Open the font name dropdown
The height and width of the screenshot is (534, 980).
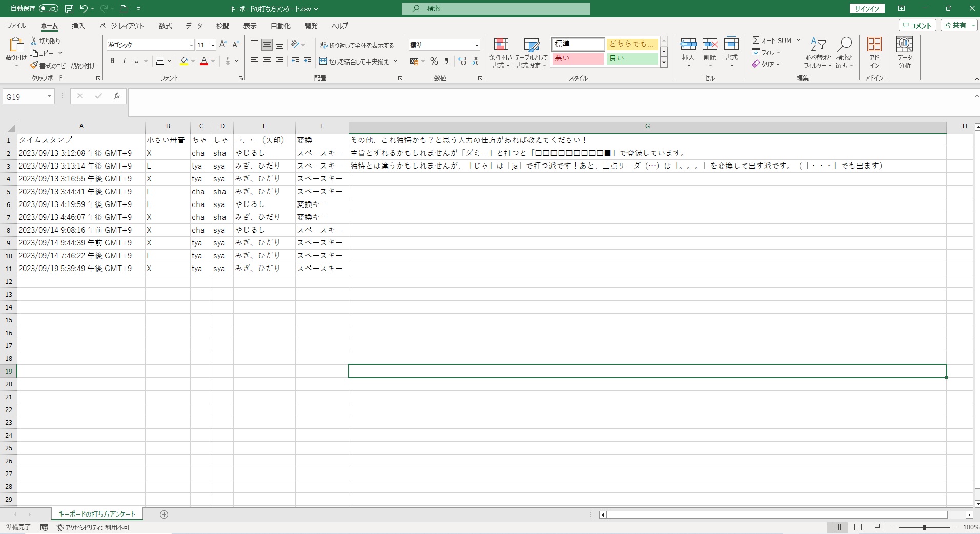point(191,45)
